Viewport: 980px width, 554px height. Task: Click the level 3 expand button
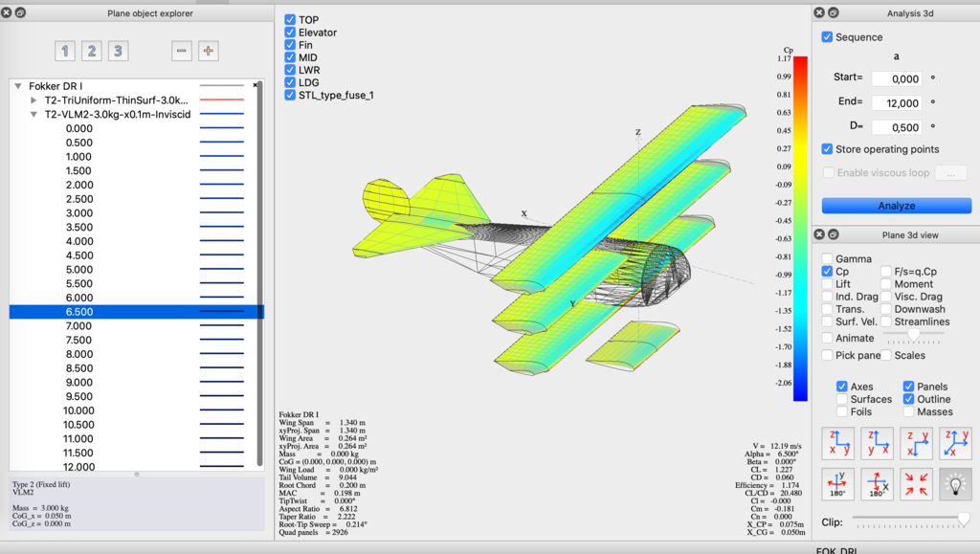tap(117, 51)
